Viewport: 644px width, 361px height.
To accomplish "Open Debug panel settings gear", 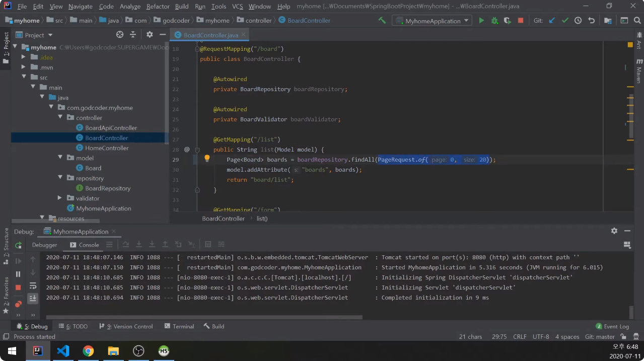I will pyautogui.click(x=614, y=231).
